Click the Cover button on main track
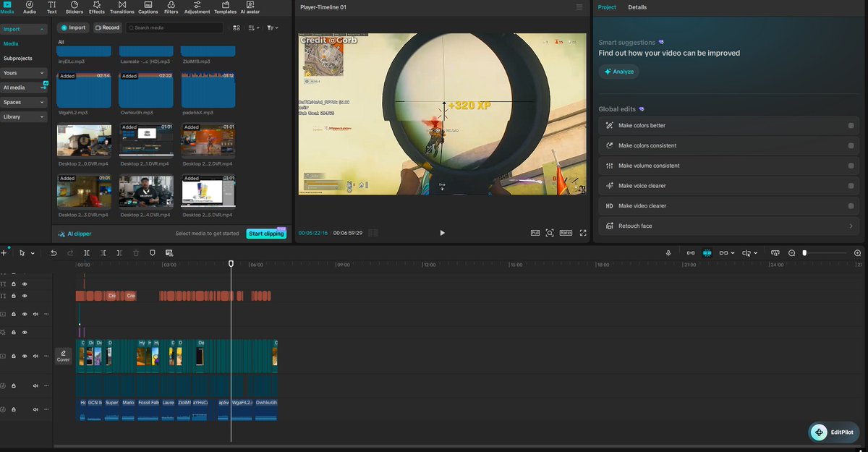This screenshot has width=868, height=452. 64,356
